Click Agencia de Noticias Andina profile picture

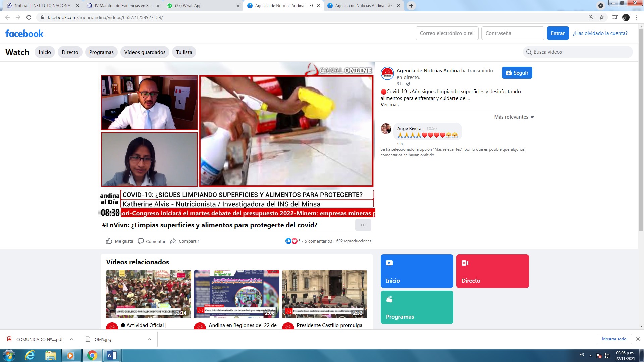click(x=387, y=73)
